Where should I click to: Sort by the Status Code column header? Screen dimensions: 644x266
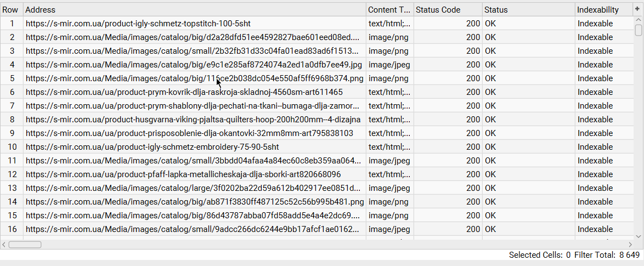(448, 10)
